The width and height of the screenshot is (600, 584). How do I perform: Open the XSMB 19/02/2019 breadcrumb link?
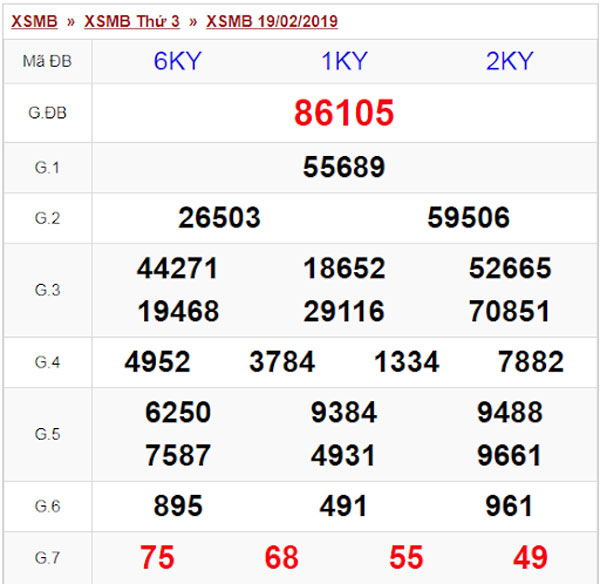272,21
